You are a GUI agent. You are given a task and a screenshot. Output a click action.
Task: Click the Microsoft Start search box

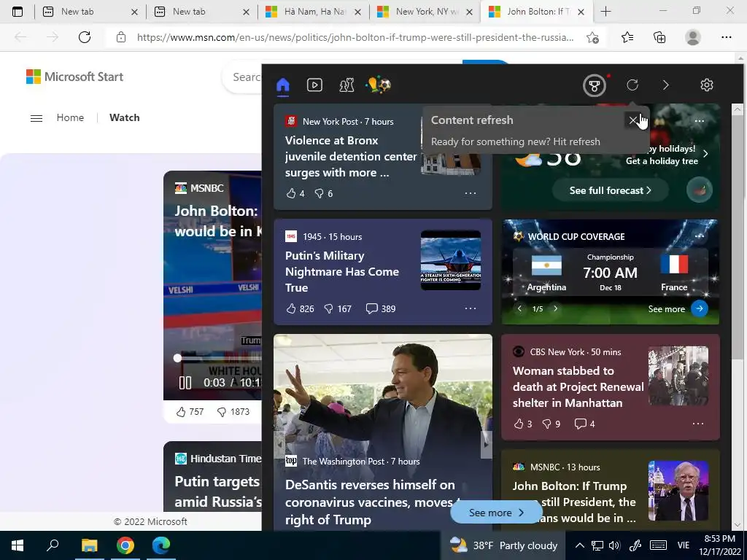pyautogui.click(x=242, y=77)
